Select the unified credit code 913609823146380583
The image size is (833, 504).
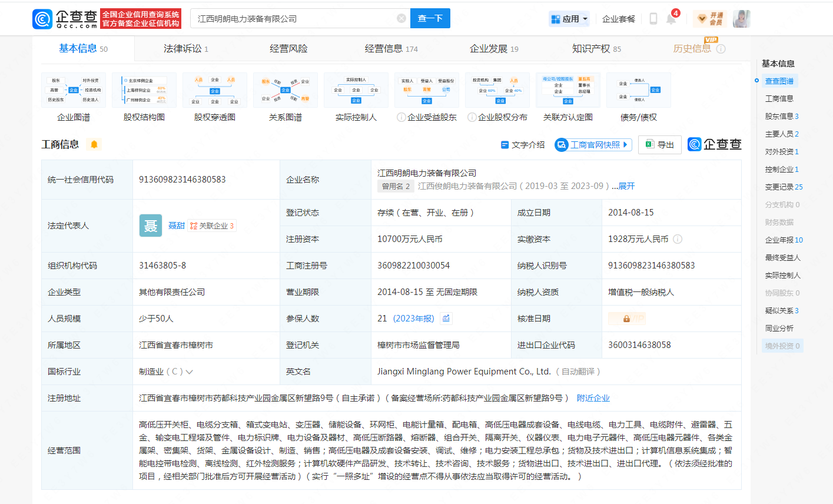(182, 180)
